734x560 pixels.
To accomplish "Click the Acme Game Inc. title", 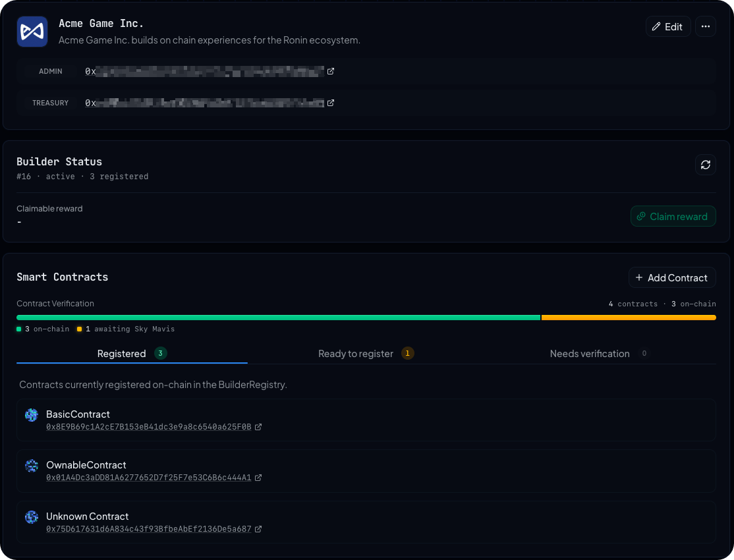I will [x=101, y=24].
